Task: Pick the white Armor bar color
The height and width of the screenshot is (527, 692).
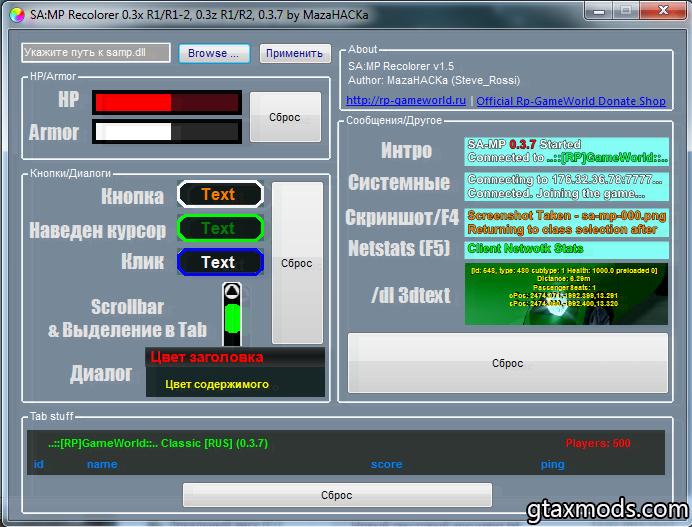Action: (166, 131)
